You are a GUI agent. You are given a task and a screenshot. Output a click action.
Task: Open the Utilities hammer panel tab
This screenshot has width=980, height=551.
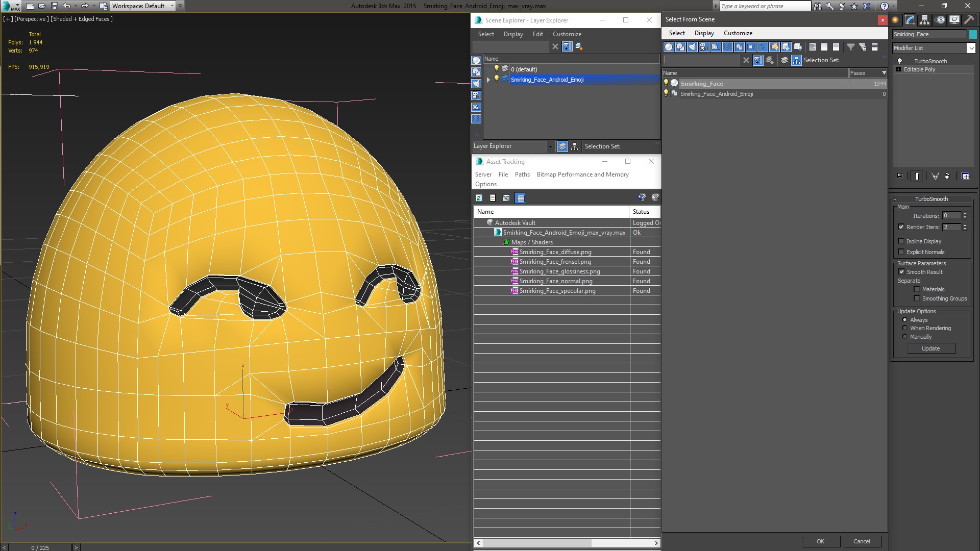[969, 20]
